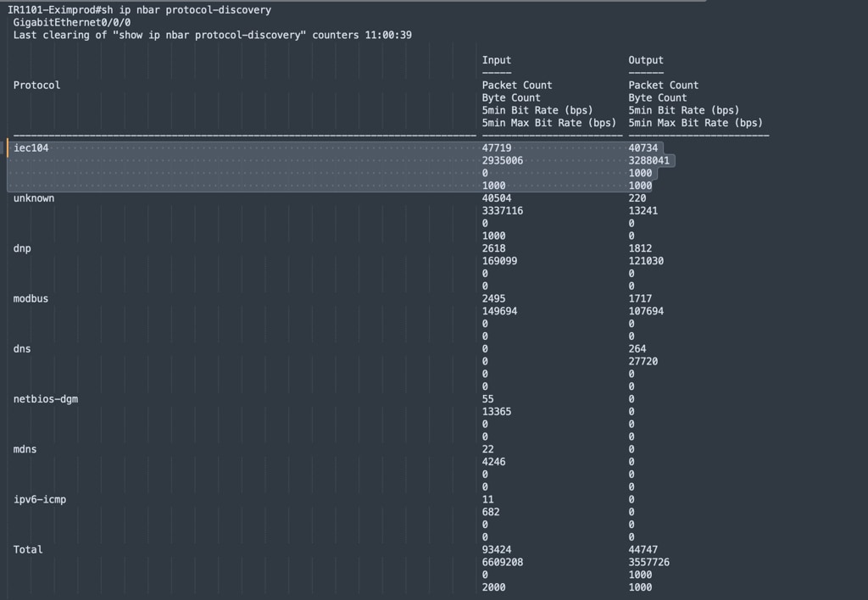868x600 pixels.
Task: Click unknown input packet count 40504
Action: click(x=497, y=198)
